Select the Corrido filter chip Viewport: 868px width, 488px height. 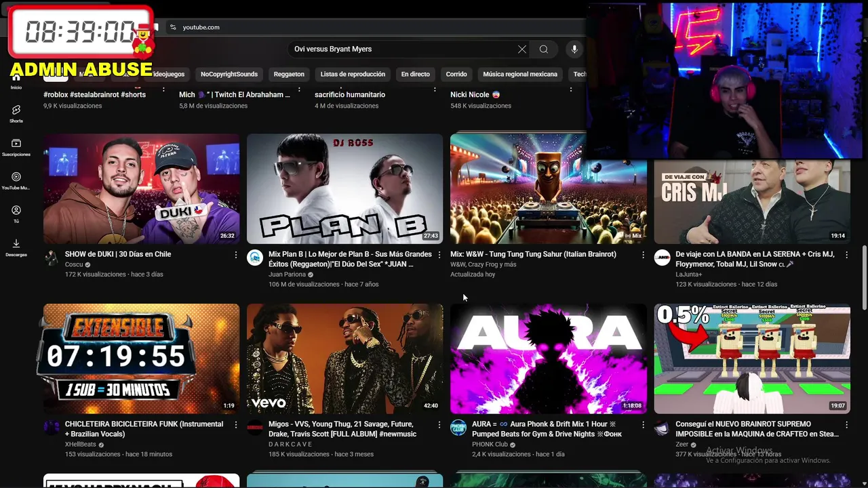456,74
